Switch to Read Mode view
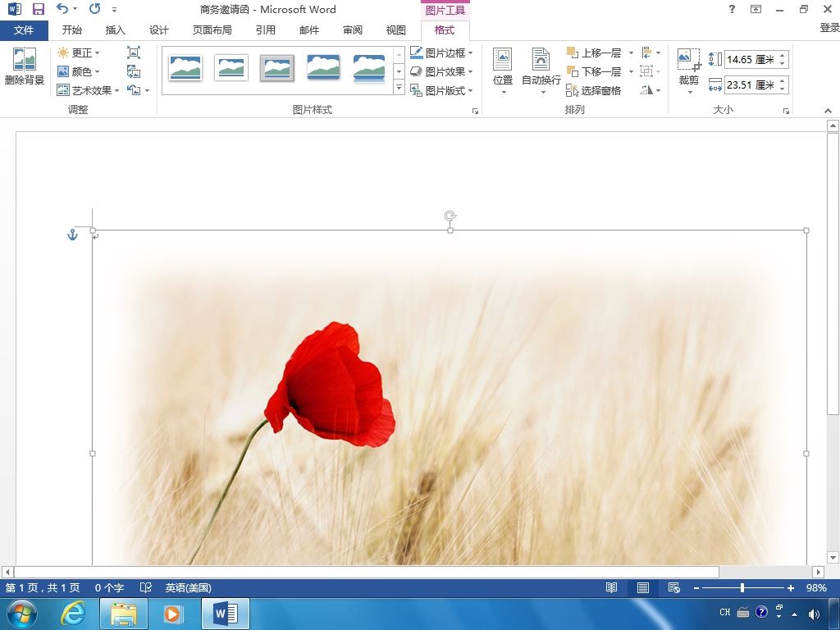This screenshot has width=840, height=630. pos(611,587)
